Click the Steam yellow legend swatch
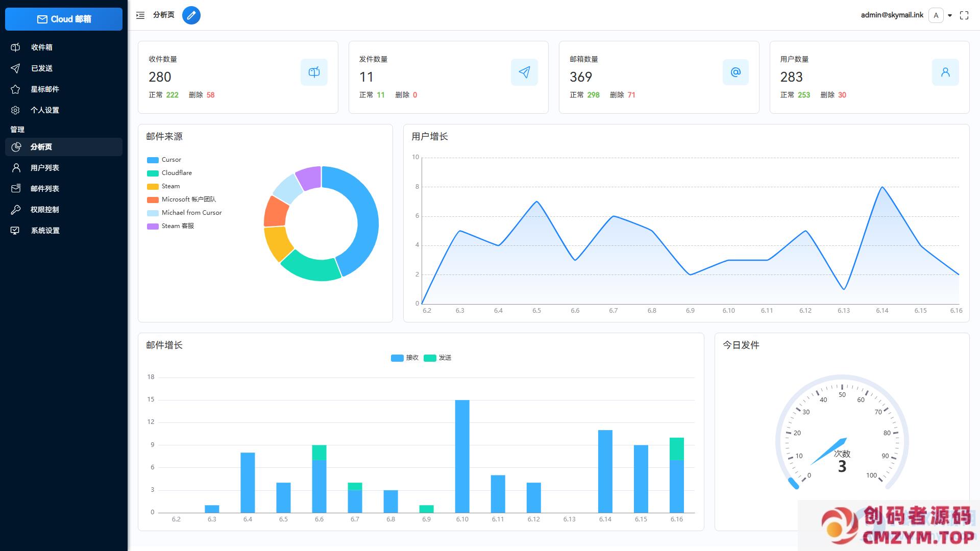Image resolution: width=980 pixels, height=551 pixels. click(153, 187)
